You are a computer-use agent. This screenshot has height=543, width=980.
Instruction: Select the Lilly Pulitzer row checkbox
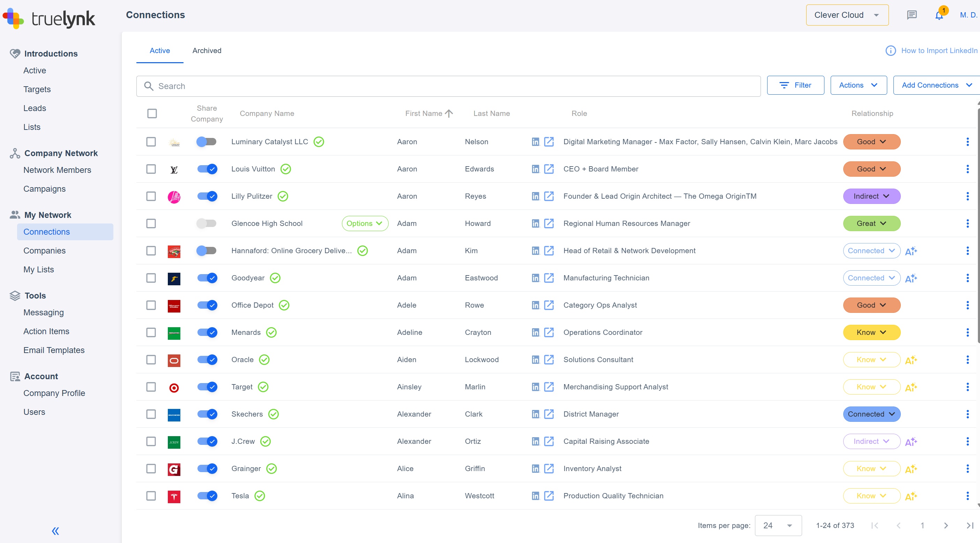tap(151, 196)
